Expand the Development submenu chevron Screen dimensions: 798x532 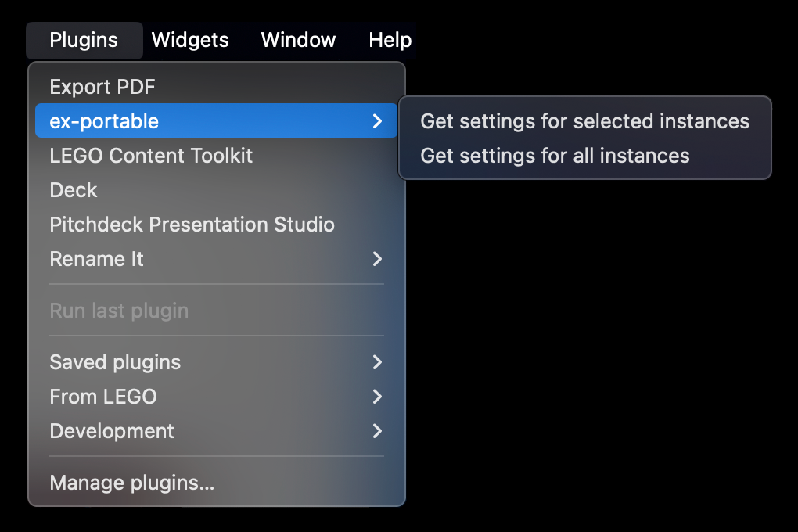point(377,431)
